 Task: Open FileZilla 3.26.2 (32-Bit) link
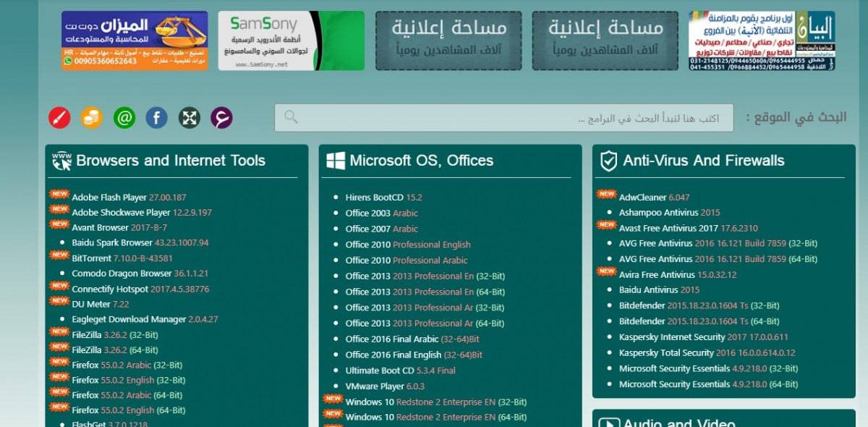(x=114, y=334)
